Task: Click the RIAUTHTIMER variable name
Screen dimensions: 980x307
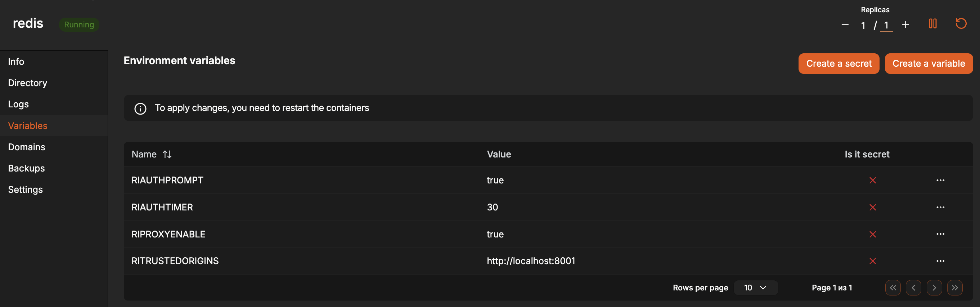Action: coord(162,207)
